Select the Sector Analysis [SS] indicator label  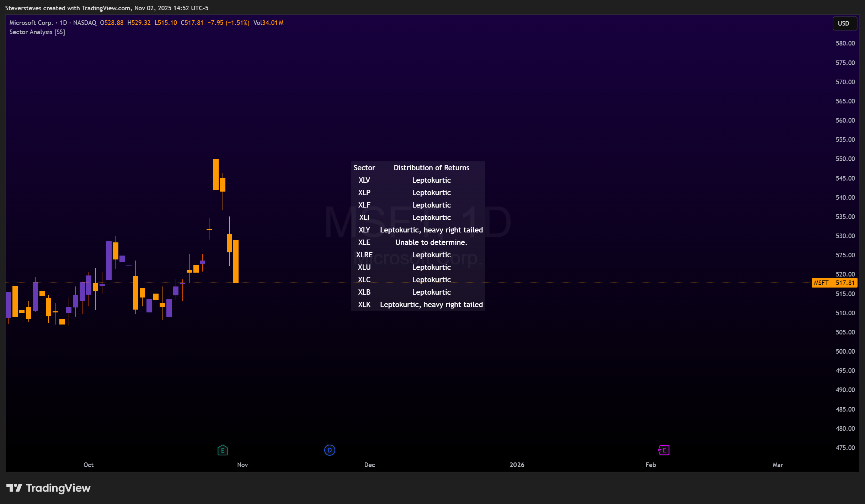37,32
